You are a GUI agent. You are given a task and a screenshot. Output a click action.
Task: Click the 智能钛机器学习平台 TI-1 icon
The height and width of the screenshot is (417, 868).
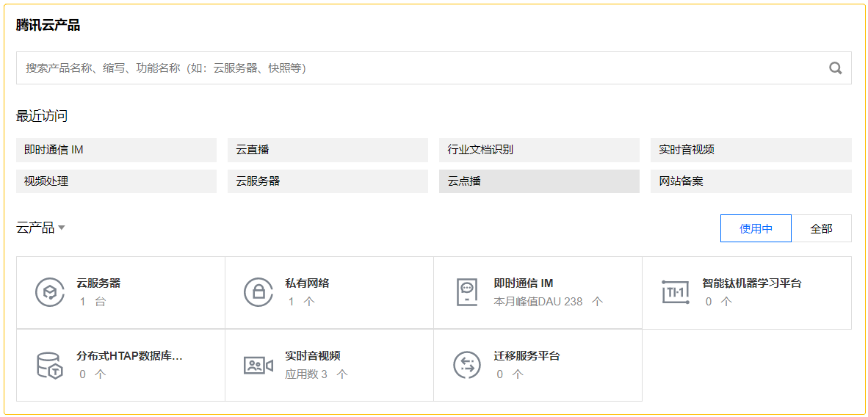676,292
